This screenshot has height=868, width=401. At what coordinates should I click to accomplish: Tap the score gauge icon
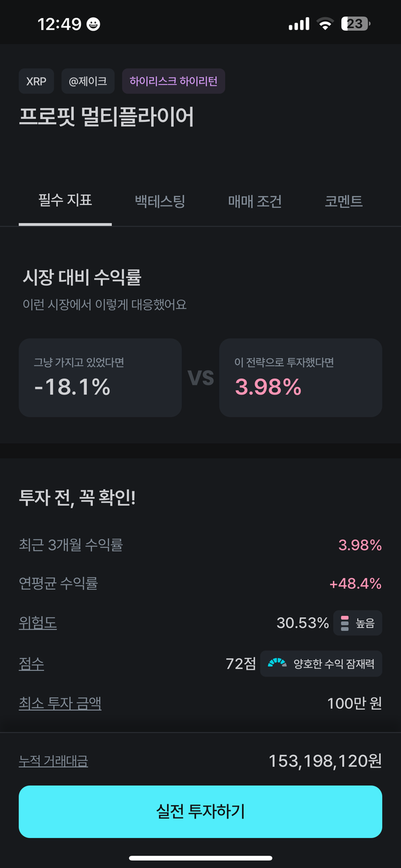pyautogui.click(x=277, y=664)
